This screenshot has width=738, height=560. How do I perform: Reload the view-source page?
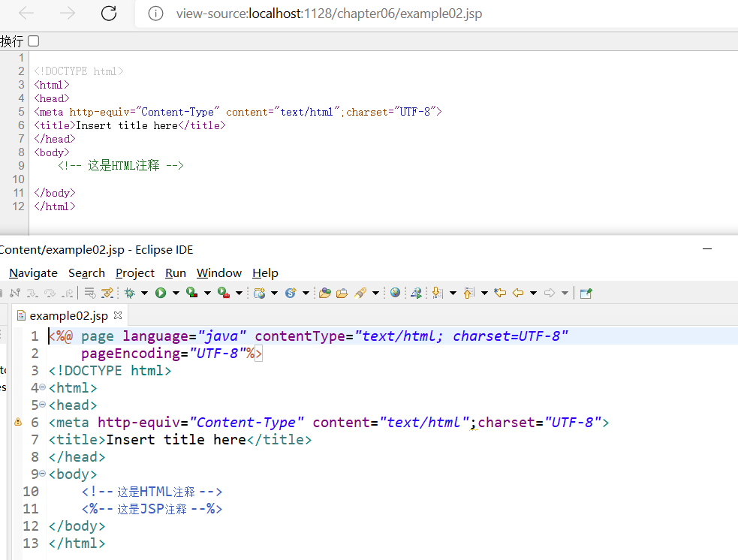tap(109, 14)
